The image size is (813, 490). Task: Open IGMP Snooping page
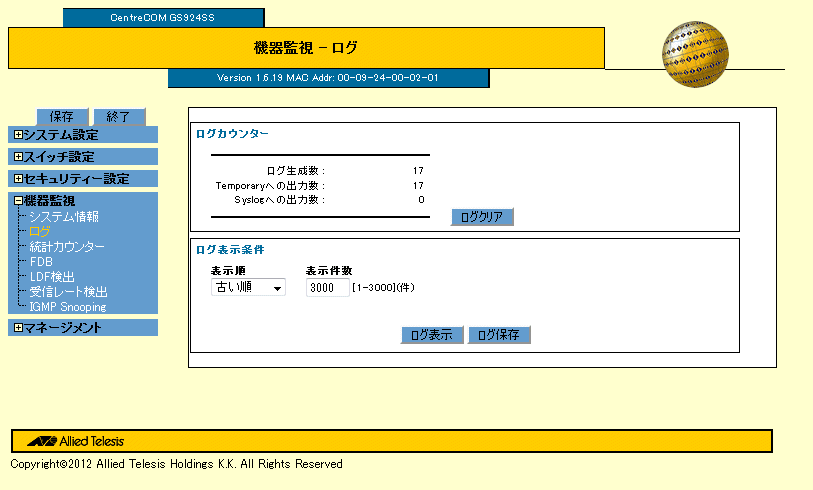pyautogui.click(x=68, y=307)
